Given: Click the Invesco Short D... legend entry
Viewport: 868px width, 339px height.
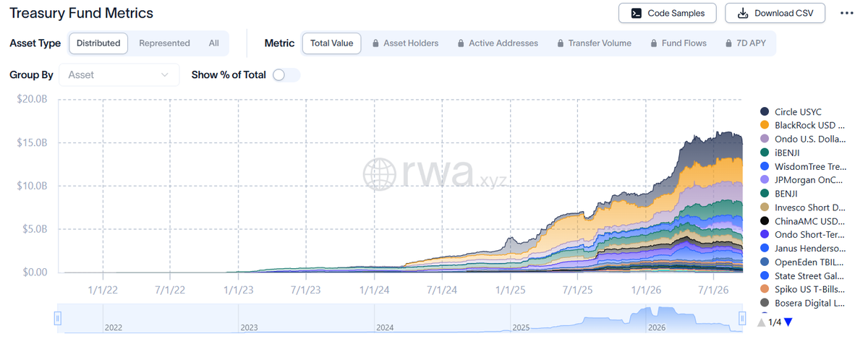Looking at the screenshot, I should [803, 207].
